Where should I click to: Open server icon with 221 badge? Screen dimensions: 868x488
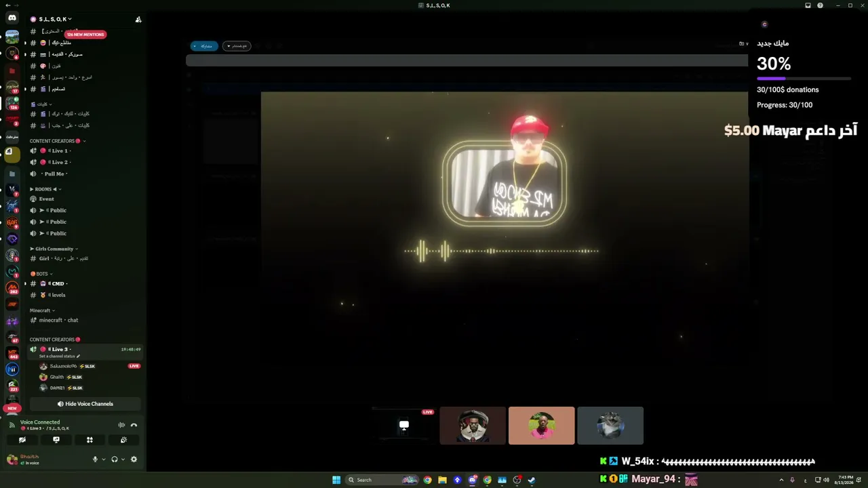(x=12, y=386)
